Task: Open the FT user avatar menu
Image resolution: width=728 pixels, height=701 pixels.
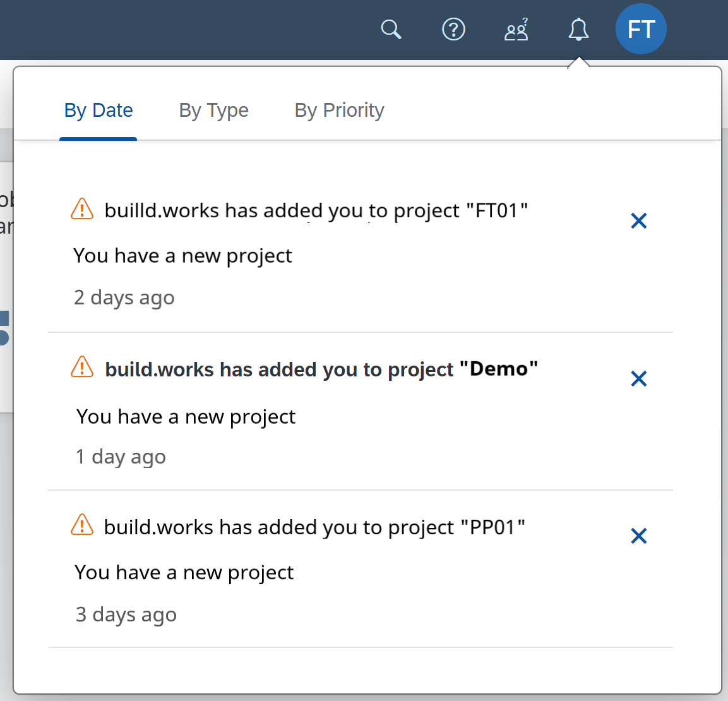Action: pos(641,29)
